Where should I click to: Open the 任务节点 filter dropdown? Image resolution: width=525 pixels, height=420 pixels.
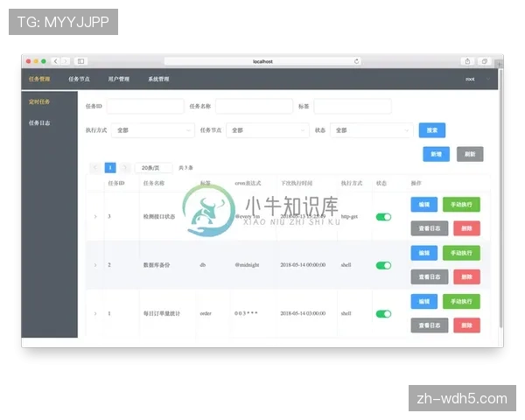click(268, 130)
